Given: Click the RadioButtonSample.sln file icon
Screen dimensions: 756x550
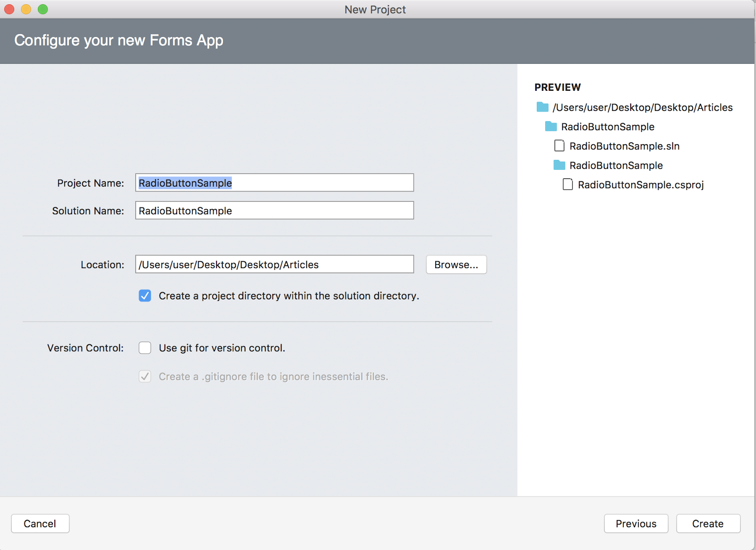Looking at the screenshot, I should 559,146.
